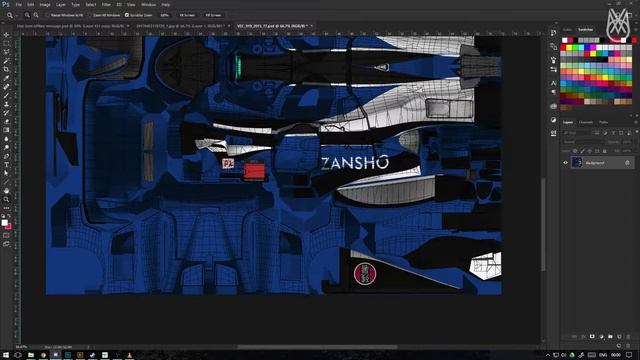The image size is (640, 360).
Task: Select the Crop tool
Action: coord(6,69)
